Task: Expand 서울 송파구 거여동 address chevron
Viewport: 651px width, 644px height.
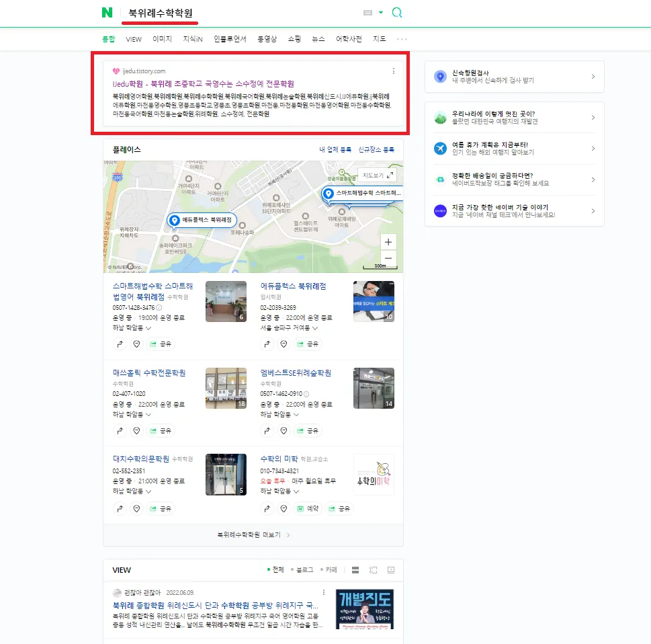Action: (x=315, y=328)
